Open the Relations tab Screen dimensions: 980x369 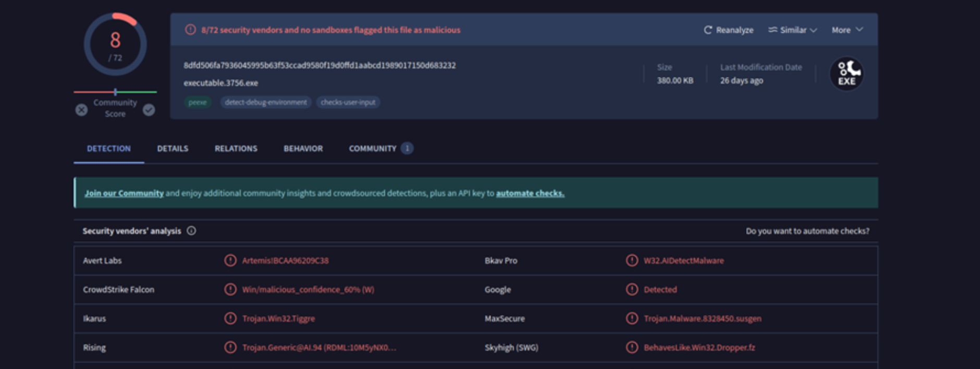click(236, 149)
